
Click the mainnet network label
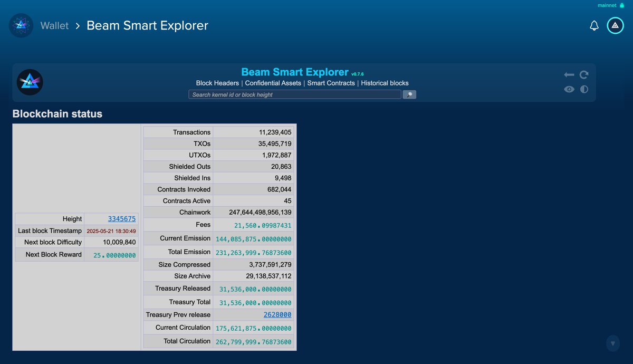coord(607,5)
